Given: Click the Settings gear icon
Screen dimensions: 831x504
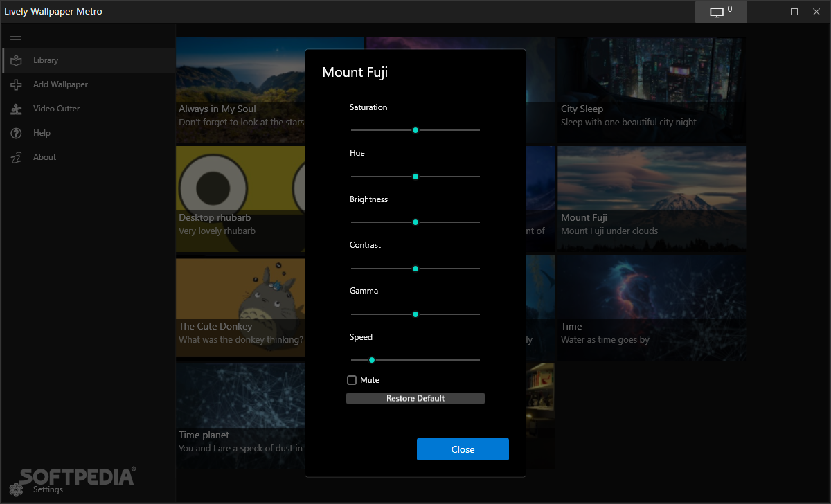Looking at the screenshot, I should (16, 489).
